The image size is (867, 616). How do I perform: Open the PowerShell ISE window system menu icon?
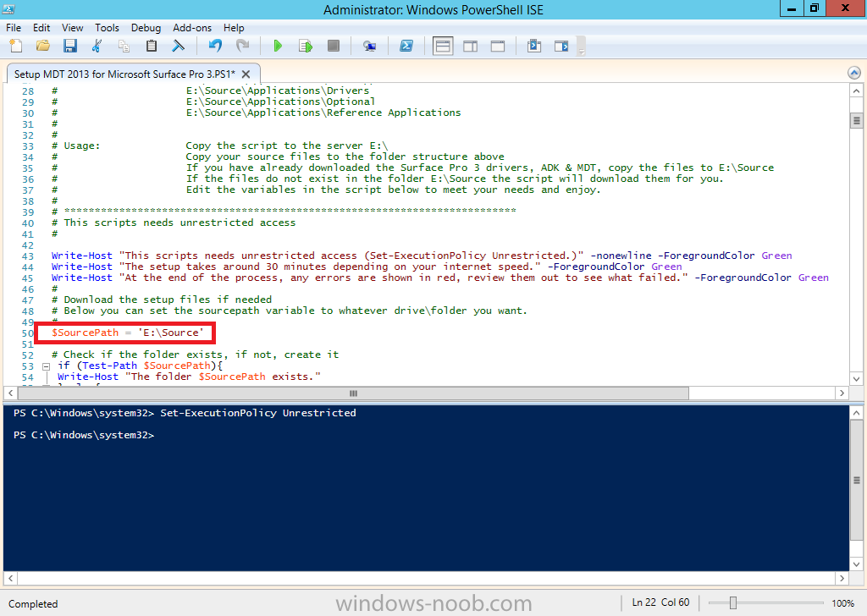click(x=8, y=8)
